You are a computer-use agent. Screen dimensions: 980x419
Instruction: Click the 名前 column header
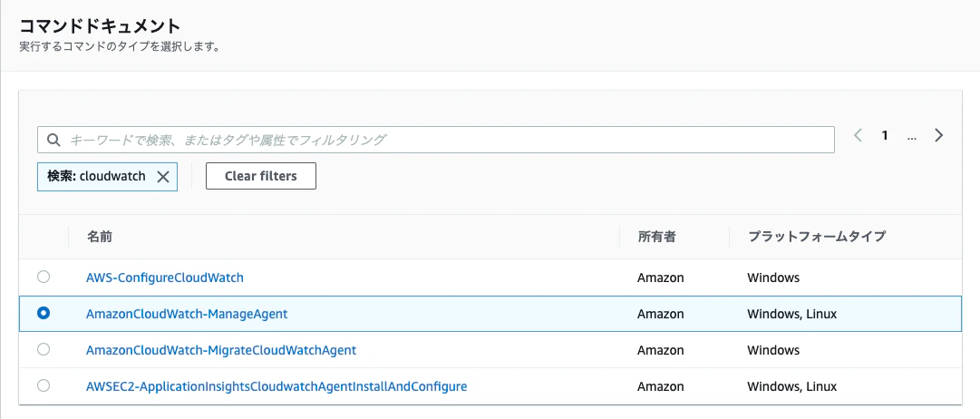click(100, 237)
